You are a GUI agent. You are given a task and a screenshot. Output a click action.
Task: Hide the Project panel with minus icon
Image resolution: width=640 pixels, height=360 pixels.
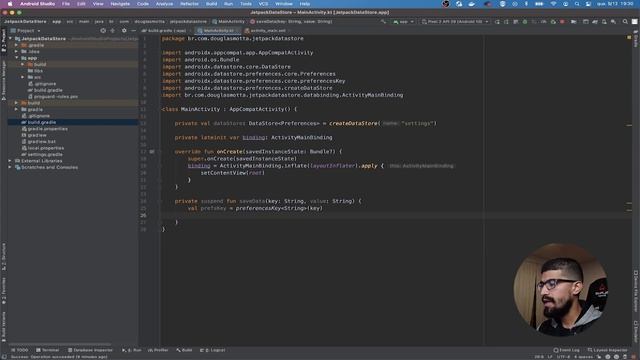133,31
